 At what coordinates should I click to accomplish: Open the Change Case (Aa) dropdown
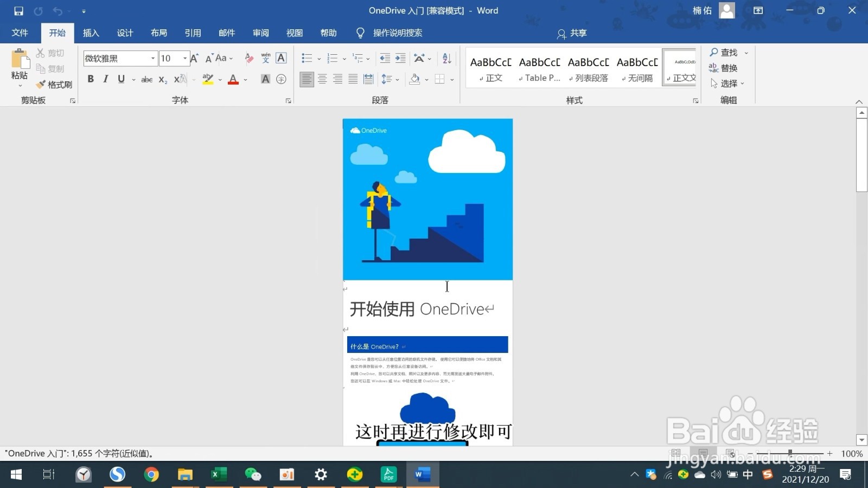(x=224, y=58)
